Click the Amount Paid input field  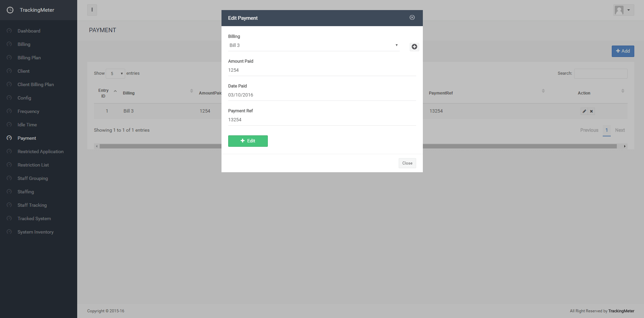click(x=322, y=70)
